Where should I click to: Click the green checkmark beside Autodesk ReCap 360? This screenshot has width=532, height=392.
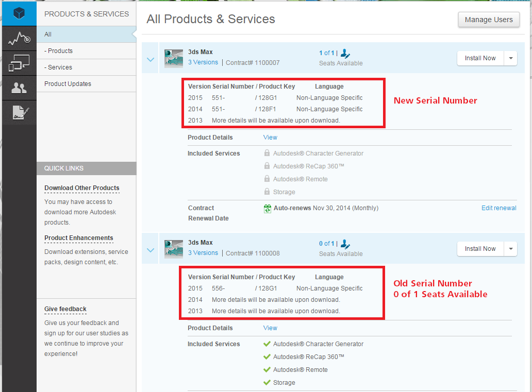(x=267, y=357)
